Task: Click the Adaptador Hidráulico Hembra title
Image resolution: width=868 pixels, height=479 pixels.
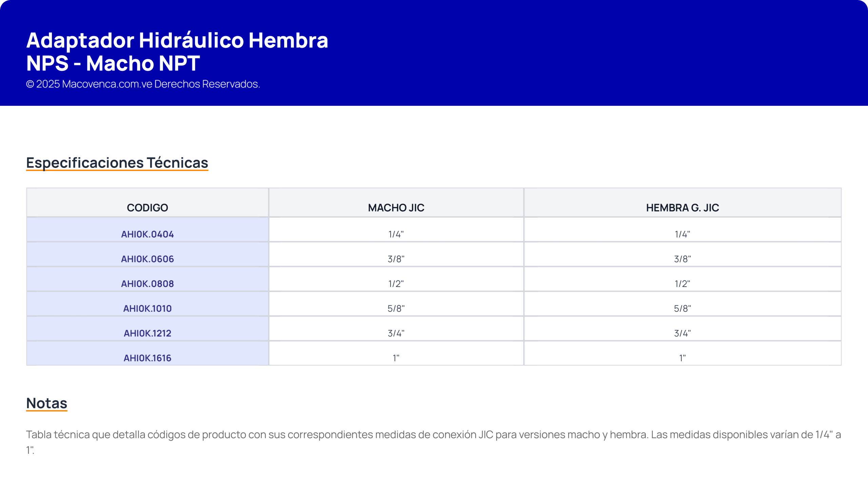Action: tap(177, 52)
